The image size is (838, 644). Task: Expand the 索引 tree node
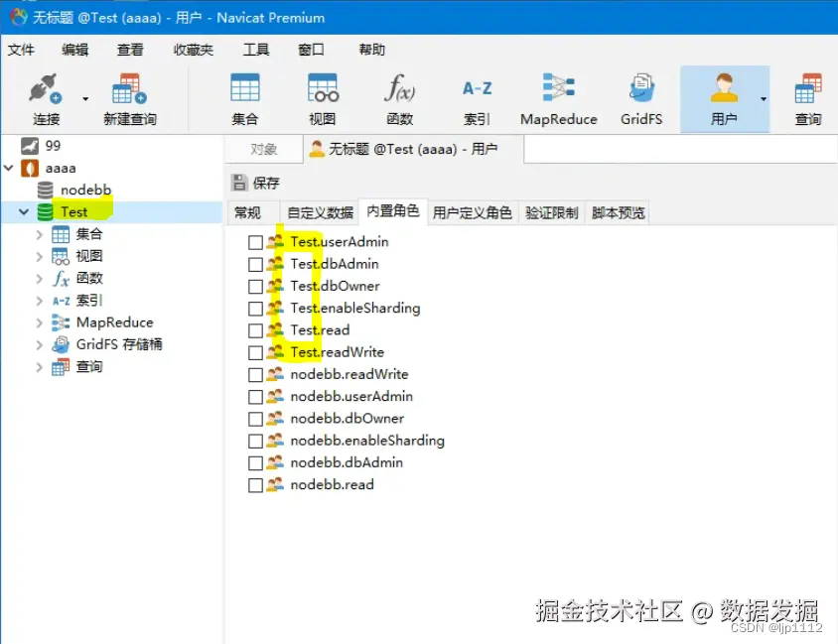coord(39,301)
